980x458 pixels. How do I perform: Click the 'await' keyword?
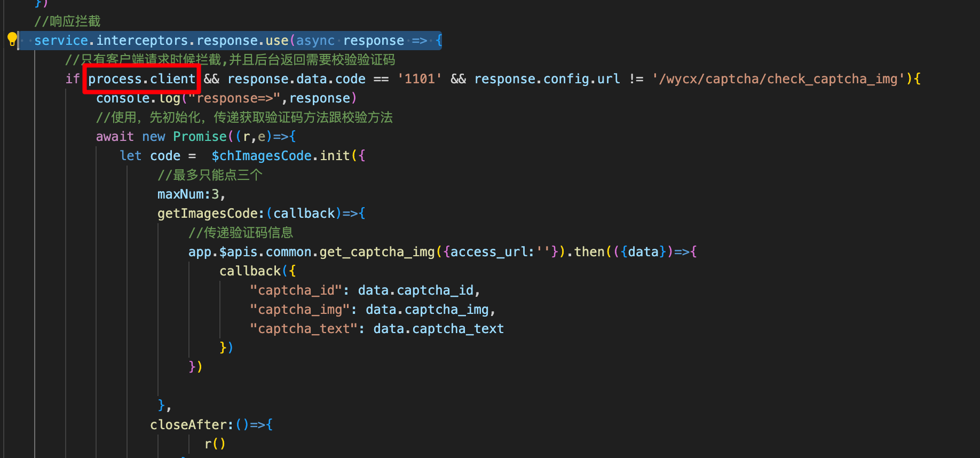115,137
